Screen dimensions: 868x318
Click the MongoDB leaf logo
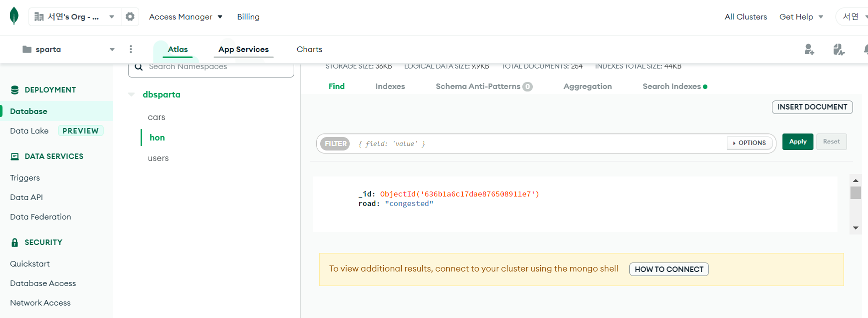14,16
